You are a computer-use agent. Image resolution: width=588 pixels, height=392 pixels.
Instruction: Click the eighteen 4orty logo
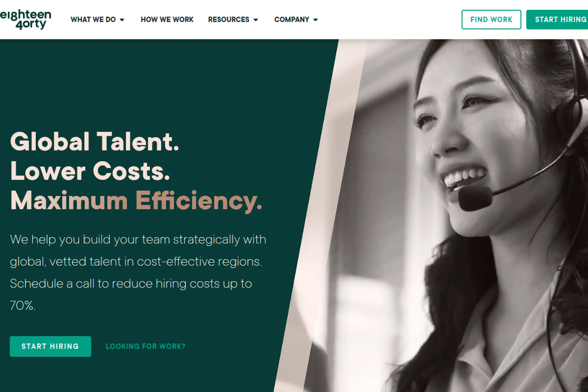pyautogui.click(x=25, y=20)
